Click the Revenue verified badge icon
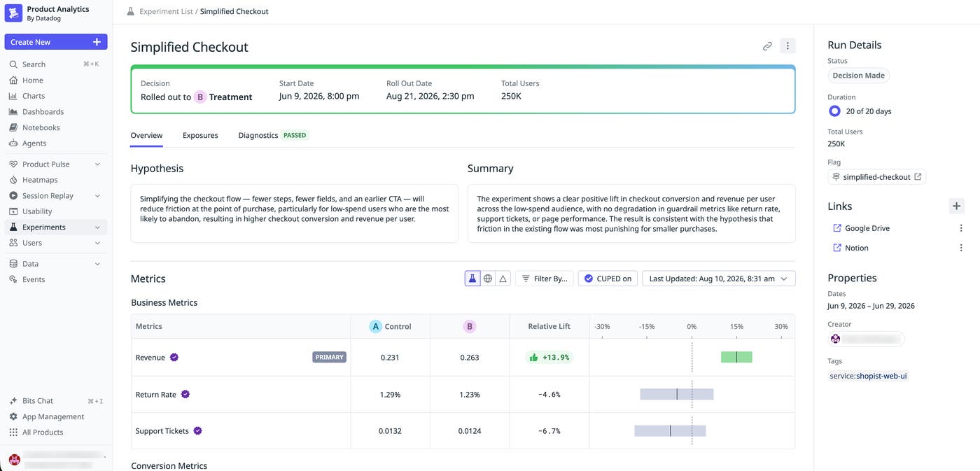 point(174,357)
